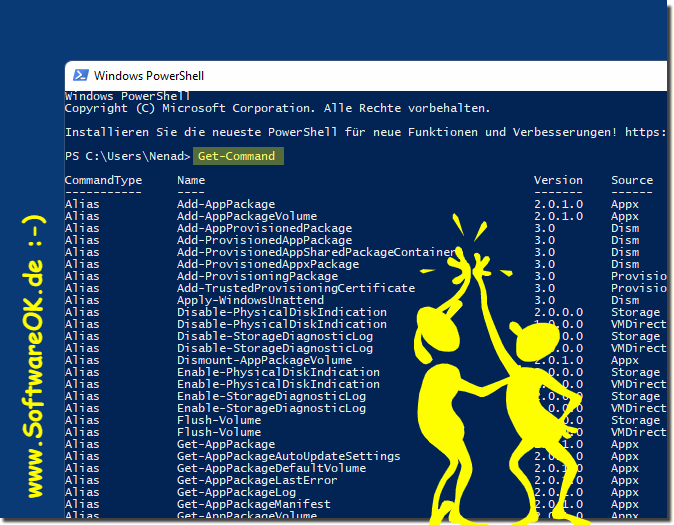This screenshot has width=674, height=525.
Task: Select the Get-AppPackageManifest entry
Action: 254,504
